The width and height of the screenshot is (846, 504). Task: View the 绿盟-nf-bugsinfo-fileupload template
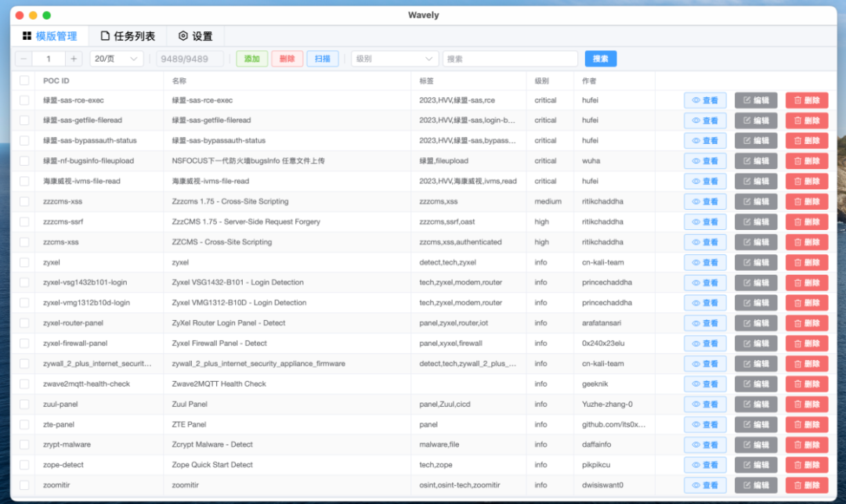(x=705, y=161)
